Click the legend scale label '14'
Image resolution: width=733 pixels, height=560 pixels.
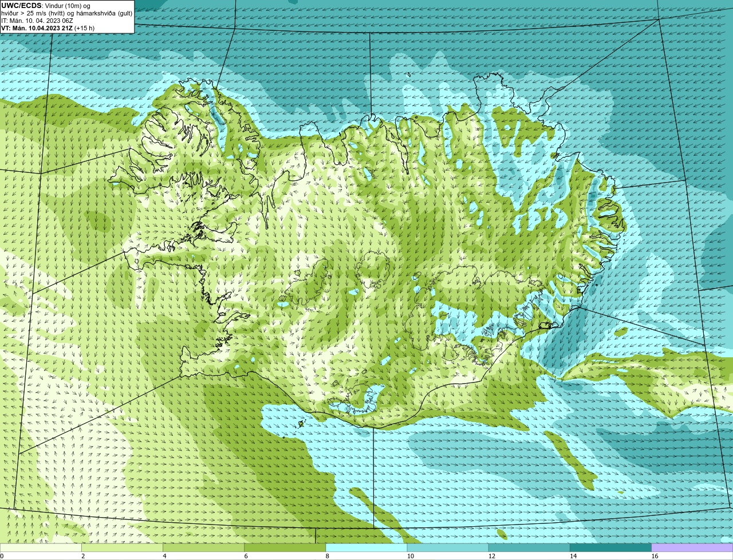pyautogui.click(x=573, y=556)
